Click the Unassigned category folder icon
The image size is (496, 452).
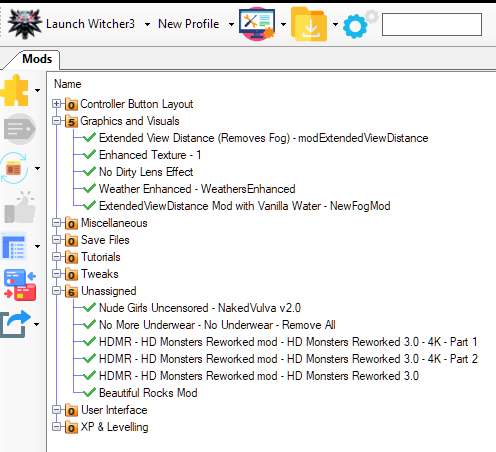[71, 291]
